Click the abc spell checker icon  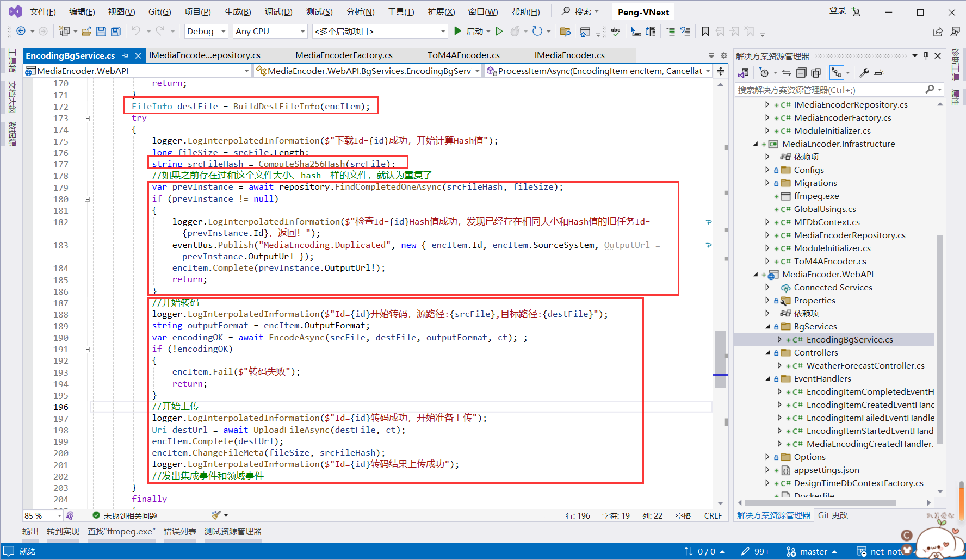tap(615, 32)
